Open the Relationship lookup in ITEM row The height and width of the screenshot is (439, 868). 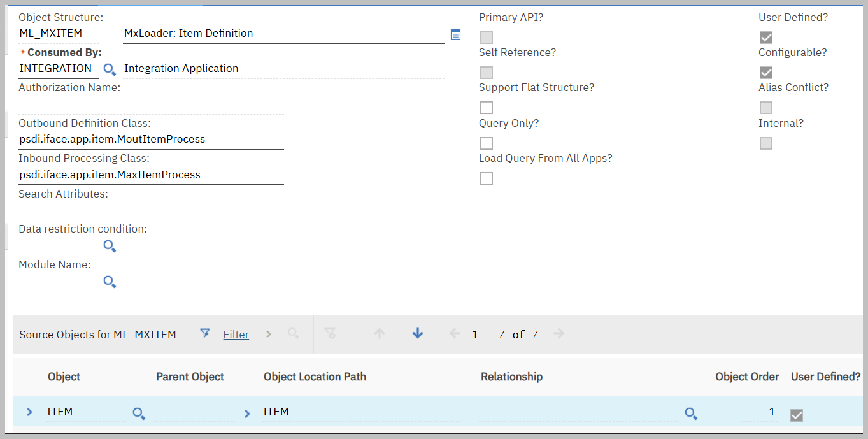(x=691, y=414)
